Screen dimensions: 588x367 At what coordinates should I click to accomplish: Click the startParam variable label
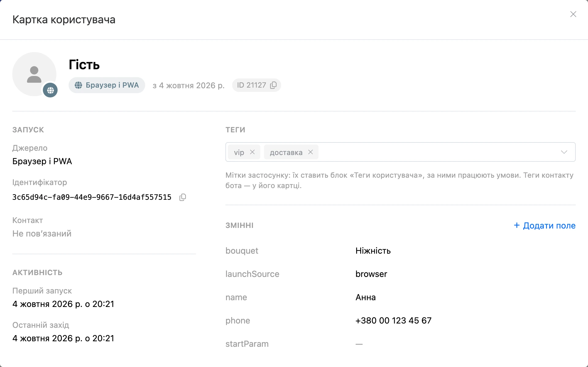tap(247, 344)
